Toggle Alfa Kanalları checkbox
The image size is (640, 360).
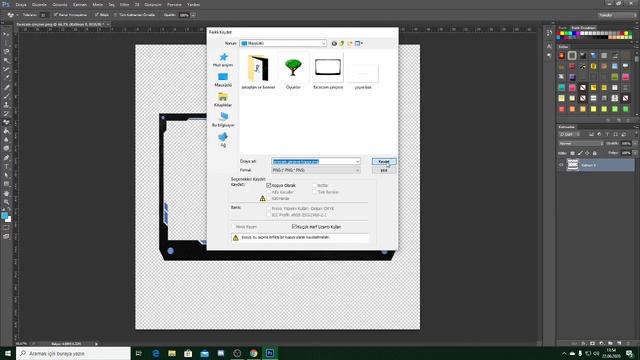point(269,192)
